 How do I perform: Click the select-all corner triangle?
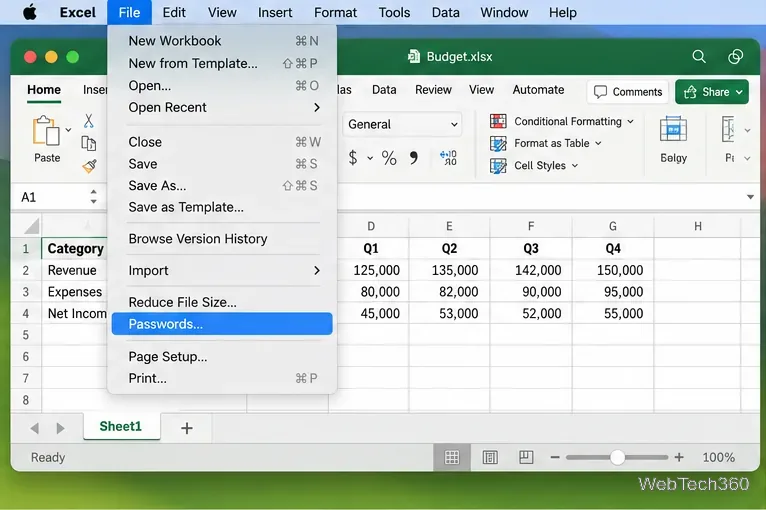coord(31,226)
